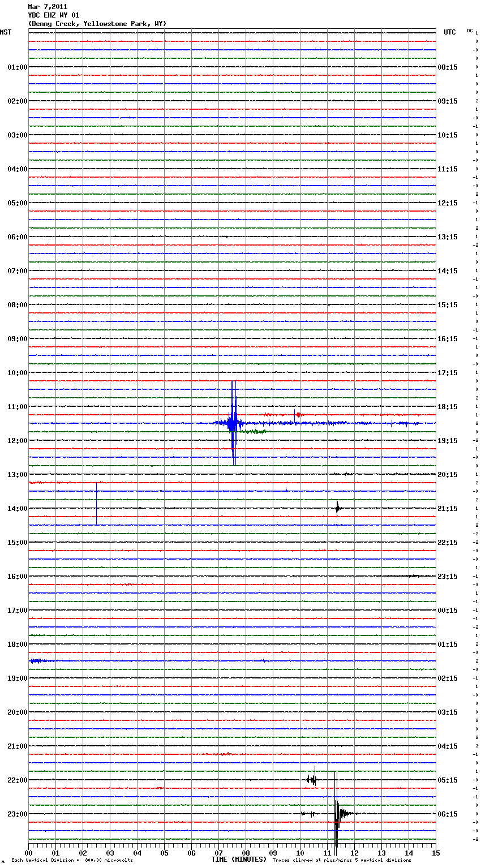This screenshot has height=868, width=481.
Task: Click the '18:15' UTC time label
Action: click(448, 407)
